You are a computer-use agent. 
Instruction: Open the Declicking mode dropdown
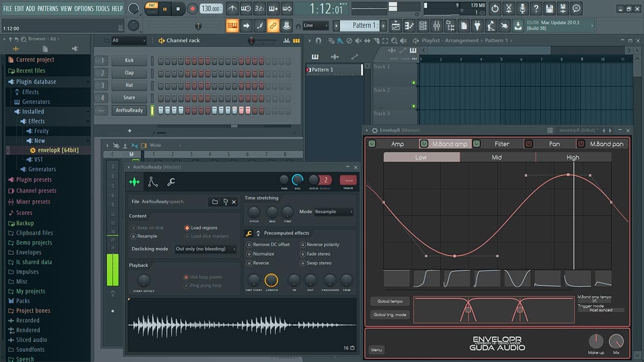pyautogui.click(x=206, y=249)
